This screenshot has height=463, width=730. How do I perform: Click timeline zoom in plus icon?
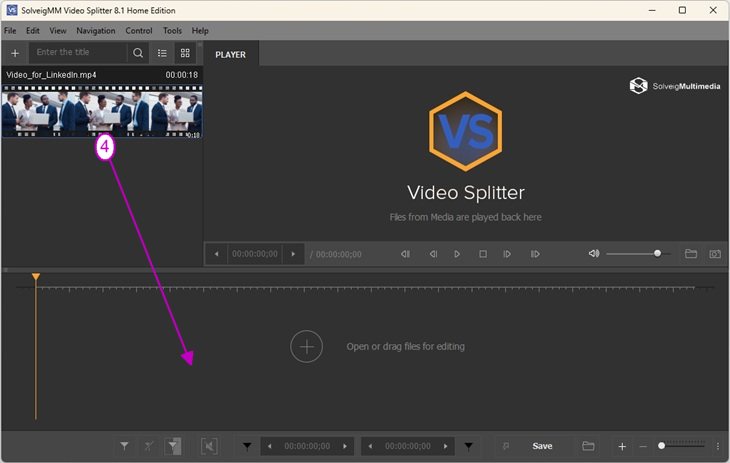click(x=622, y=446)
